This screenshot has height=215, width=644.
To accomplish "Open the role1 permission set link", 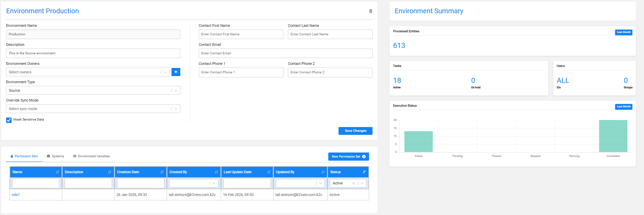I will [16, 195].
